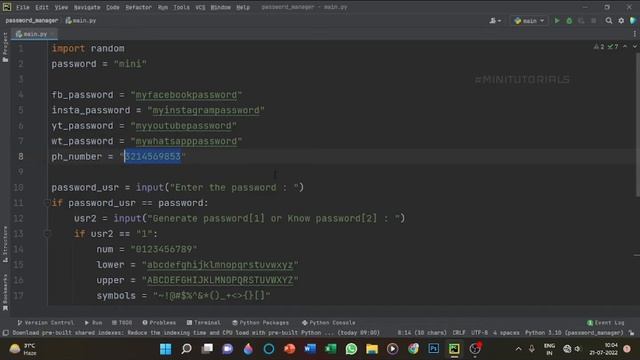This screenshot has width=640, height=360.
Task: Click the 8:14 caret position indicator
Action: pyautogui.click(x=422, y=333)
